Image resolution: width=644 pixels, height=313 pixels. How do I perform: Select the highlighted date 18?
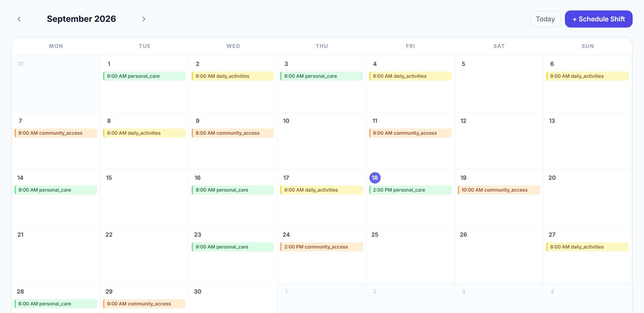[x=375, y=178]
